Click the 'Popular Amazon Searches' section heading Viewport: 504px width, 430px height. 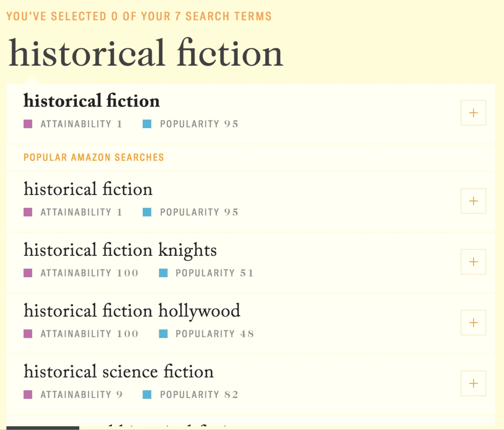pyautogui.click(x=93, y=157)
